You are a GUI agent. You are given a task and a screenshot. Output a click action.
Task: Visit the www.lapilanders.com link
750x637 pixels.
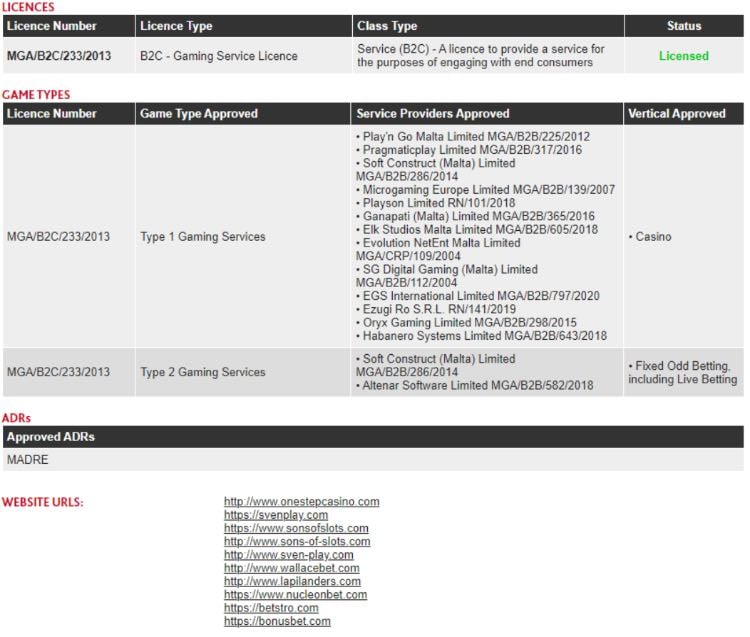(292, 582)
